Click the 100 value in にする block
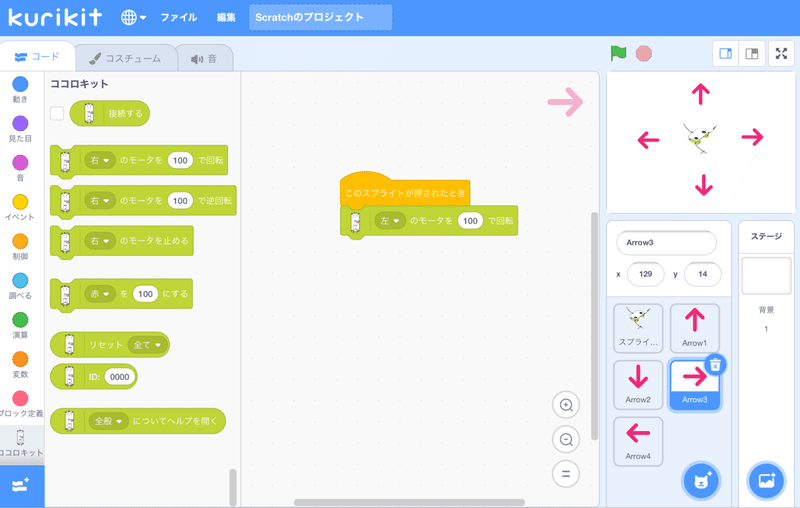 (x=145, y=294)
